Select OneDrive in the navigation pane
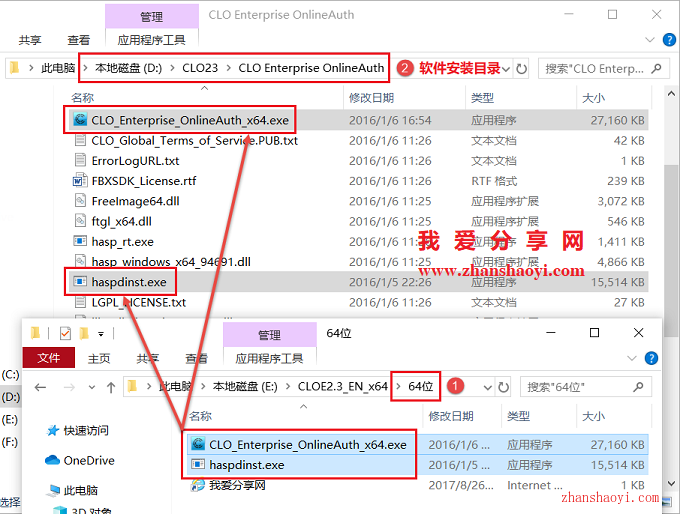 [89, 460]
